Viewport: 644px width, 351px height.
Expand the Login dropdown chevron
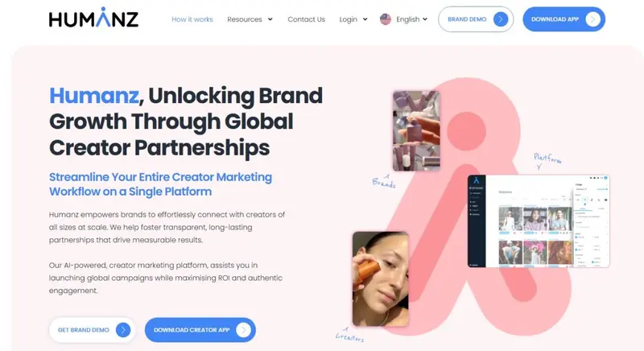365,19
